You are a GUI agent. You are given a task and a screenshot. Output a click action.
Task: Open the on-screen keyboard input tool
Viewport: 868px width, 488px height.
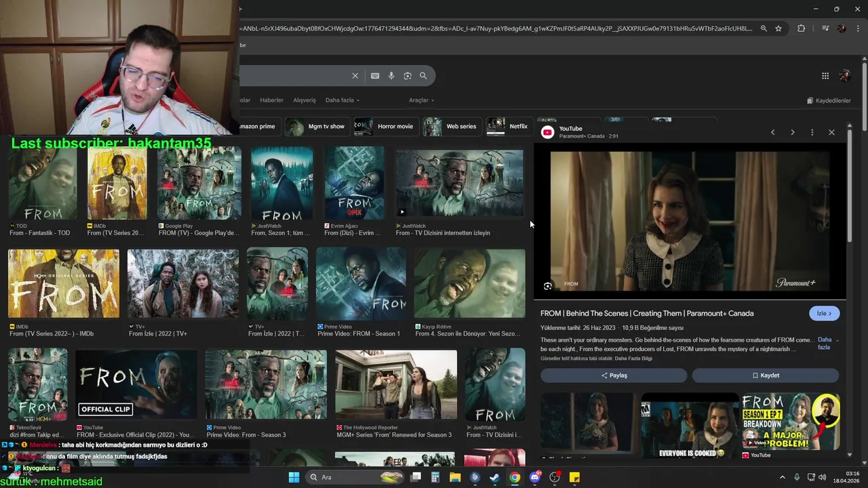coord(375,76)
